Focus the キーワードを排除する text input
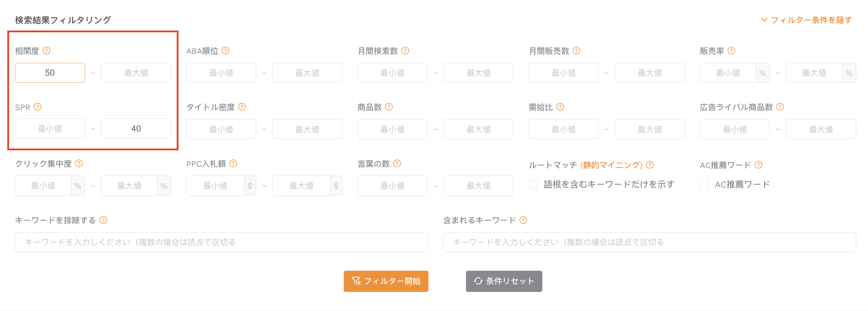 [x=222, y=242]
